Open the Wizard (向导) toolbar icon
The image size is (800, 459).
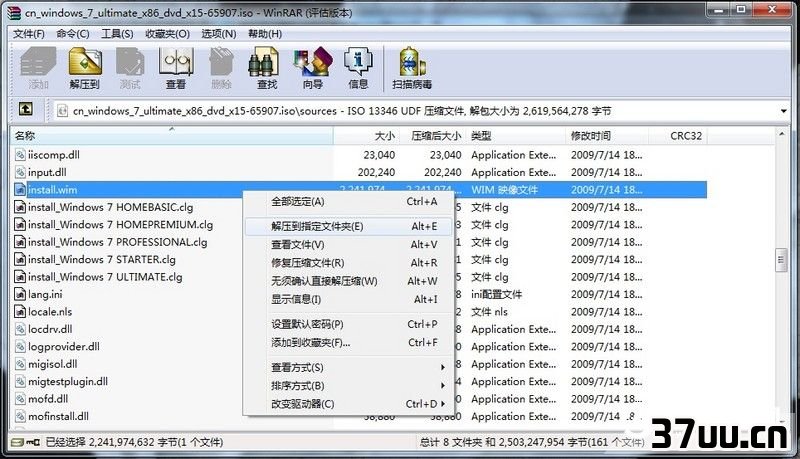tap(313, 68)
